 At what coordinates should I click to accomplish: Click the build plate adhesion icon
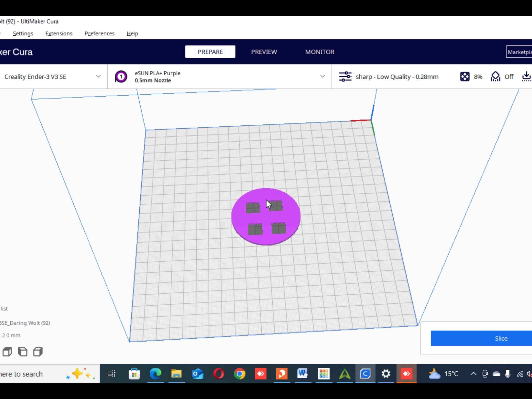point(526,77)
